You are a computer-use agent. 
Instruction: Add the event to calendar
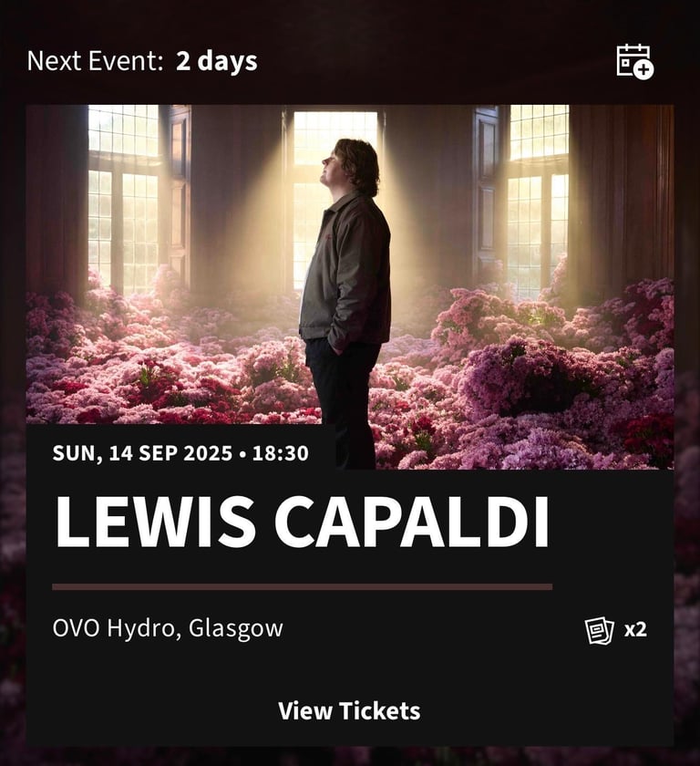coord(634,61)
